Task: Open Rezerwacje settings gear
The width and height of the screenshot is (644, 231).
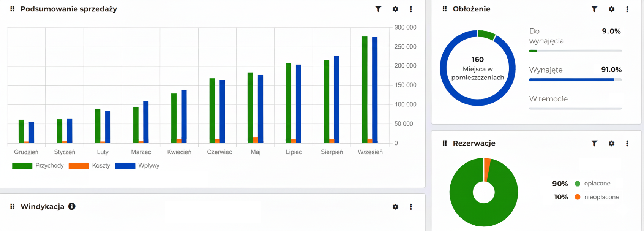Action: 611,143
